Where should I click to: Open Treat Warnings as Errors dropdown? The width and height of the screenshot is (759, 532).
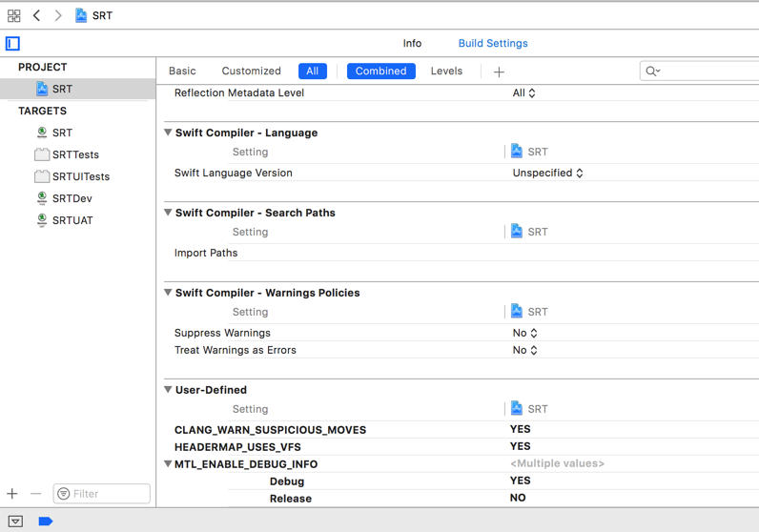click(x=524, y=350)
